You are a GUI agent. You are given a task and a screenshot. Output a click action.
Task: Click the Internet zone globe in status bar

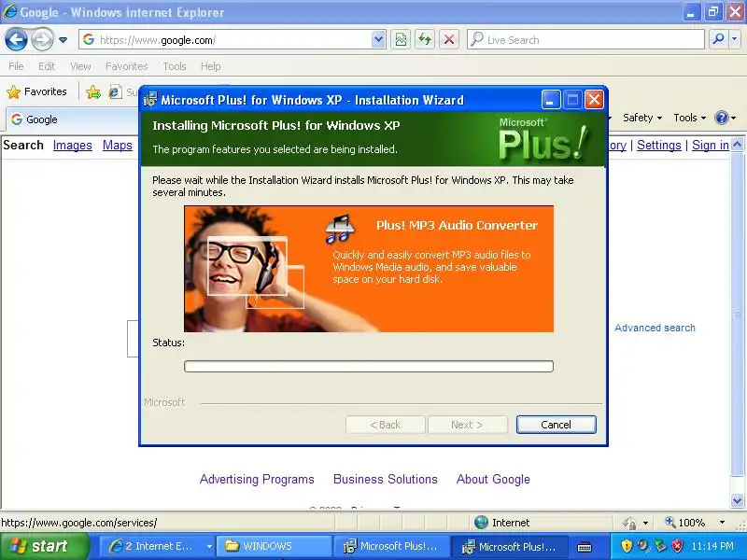click(481, 523)
